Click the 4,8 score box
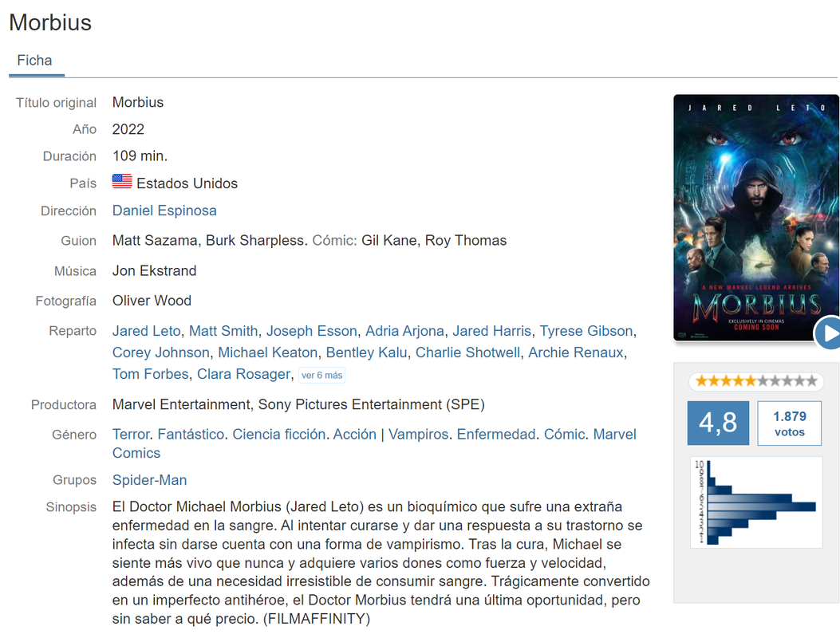 718,423
